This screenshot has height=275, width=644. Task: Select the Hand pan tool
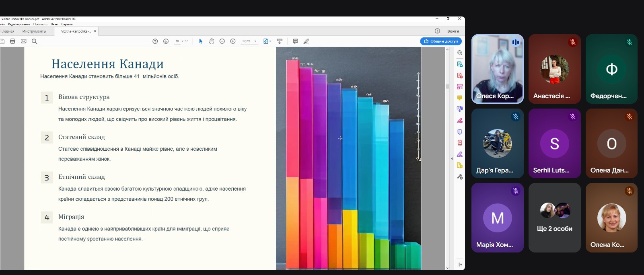[x=212, y=41]
